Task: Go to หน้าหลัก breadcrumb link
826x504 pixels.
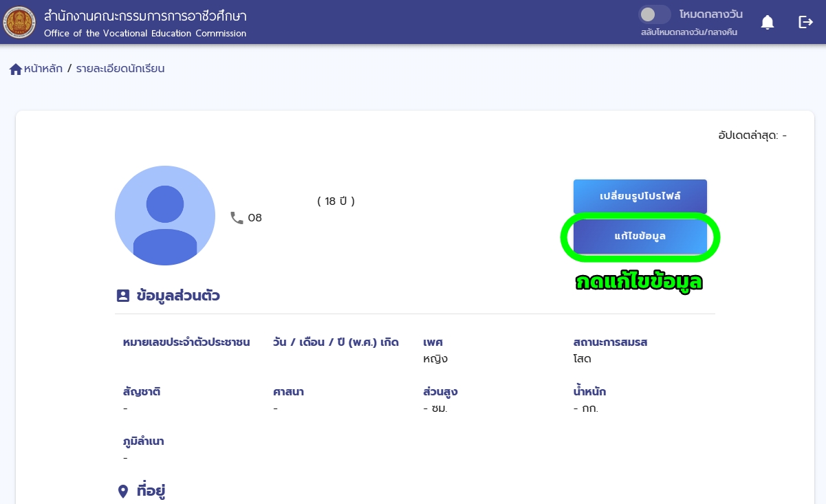Action: pos(43,69)
